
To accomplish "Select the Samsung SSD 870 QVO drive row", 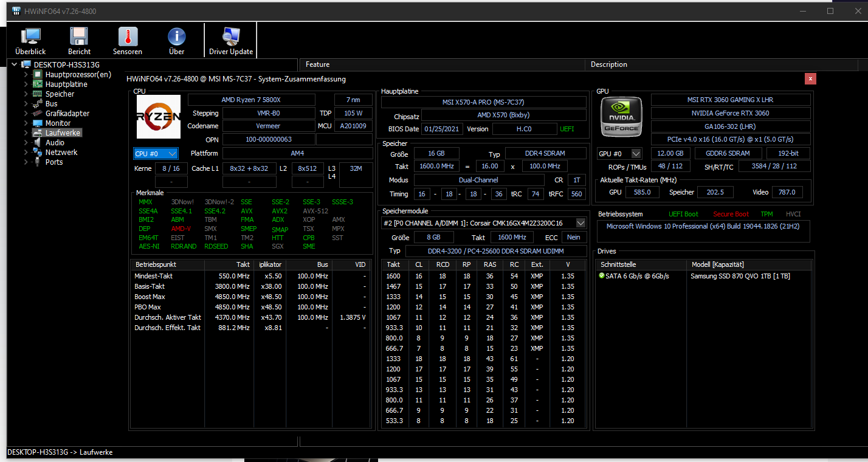I will point(703,276).
